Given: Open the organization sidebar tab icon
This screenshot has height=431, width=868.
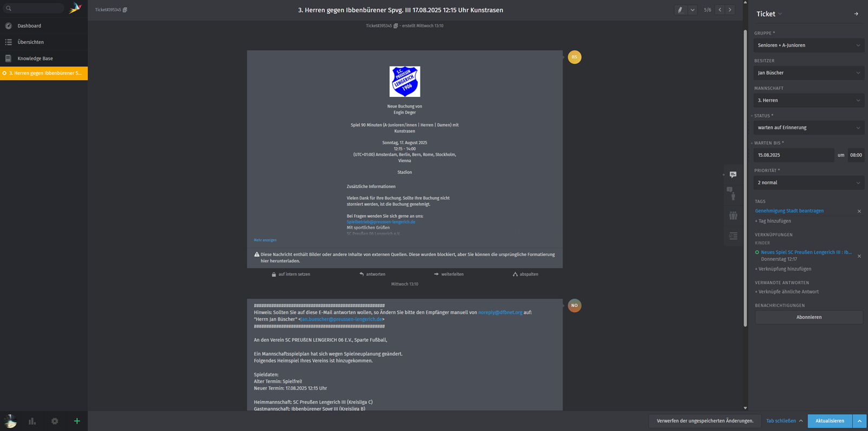Looking at the screenshot, I should click(733, 216).
